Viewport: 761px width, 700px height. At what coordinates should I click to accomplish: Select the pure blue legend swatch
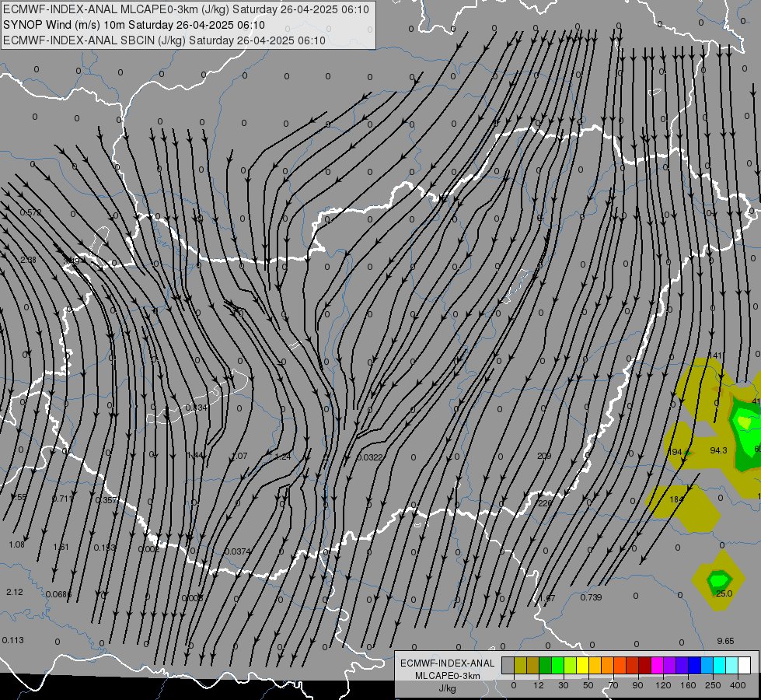pos(695,665)
